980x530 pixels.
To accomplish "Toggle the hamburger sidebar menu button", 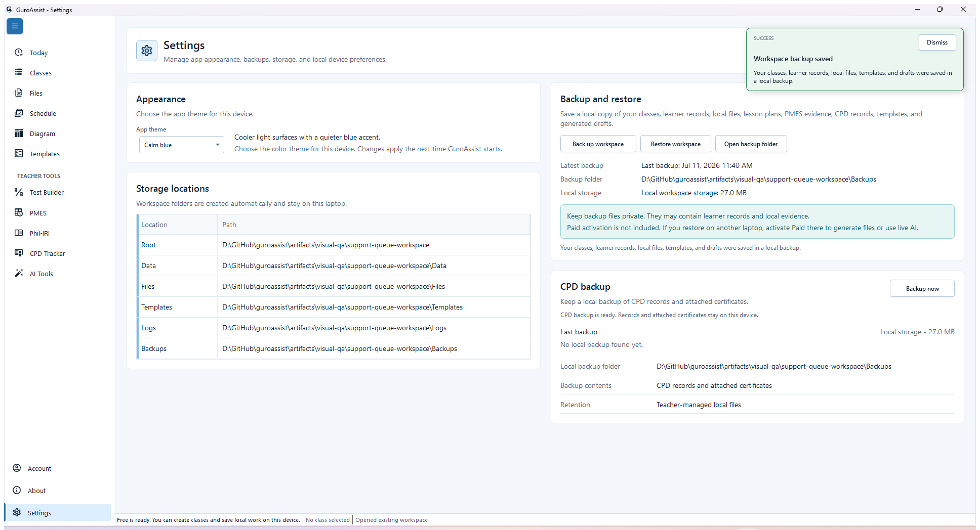I will (x=15, y=26).
